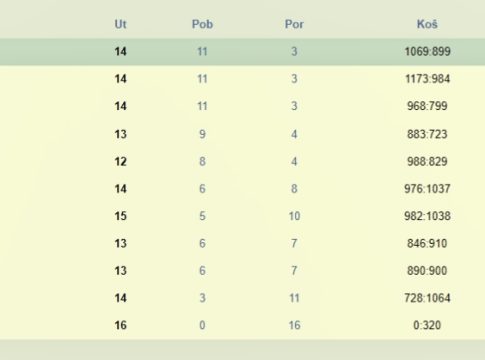Click the wins value 9
Screen dimensions: 485x360
pos(202,134)
